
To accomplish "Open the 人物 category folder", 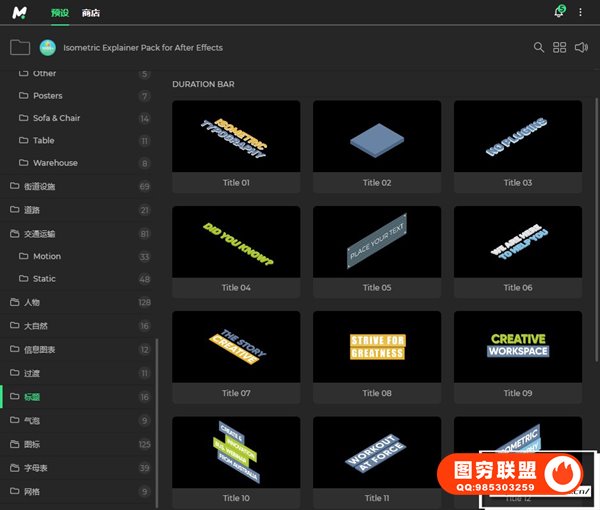I will [31, 302].
